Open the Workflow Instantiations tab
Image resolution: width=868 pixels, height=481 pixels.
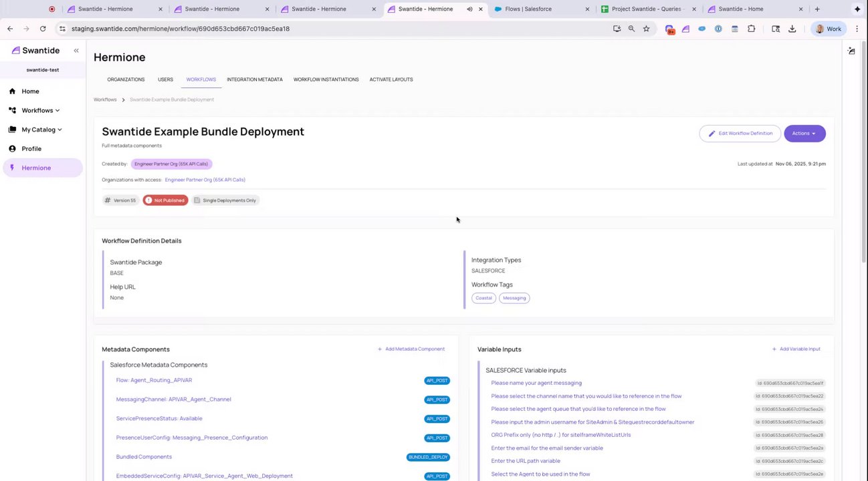coord(326,79)
